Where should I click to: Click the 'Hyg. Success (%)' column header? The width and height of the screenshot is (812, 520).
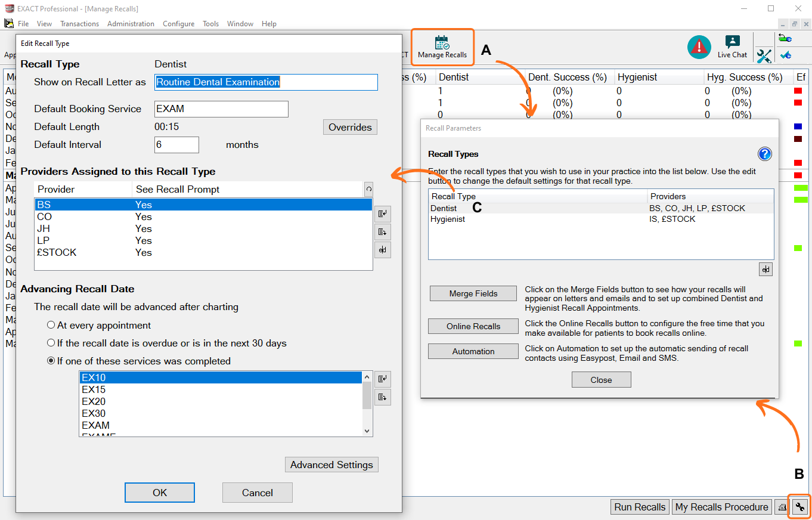748,78
